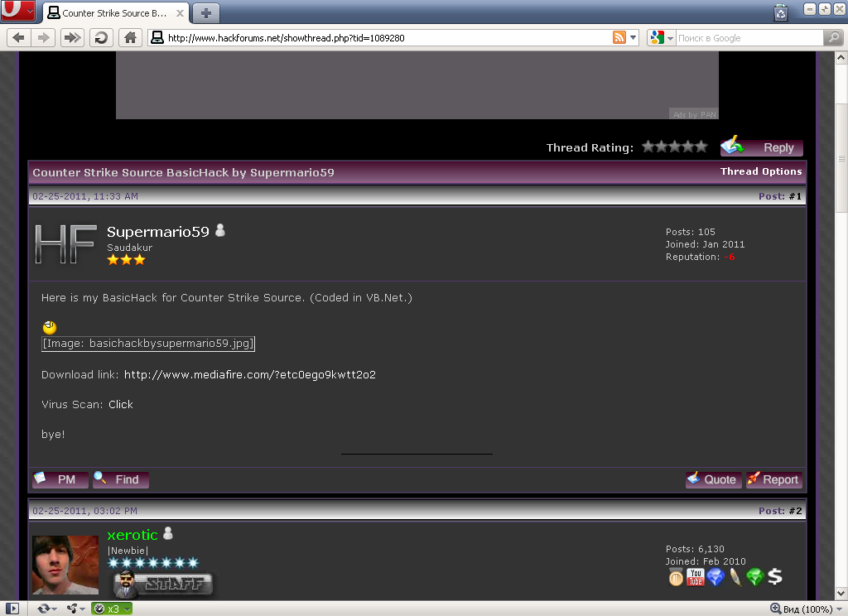
Task: Rate the thread using the rating stars
Action: pos(674,147)
